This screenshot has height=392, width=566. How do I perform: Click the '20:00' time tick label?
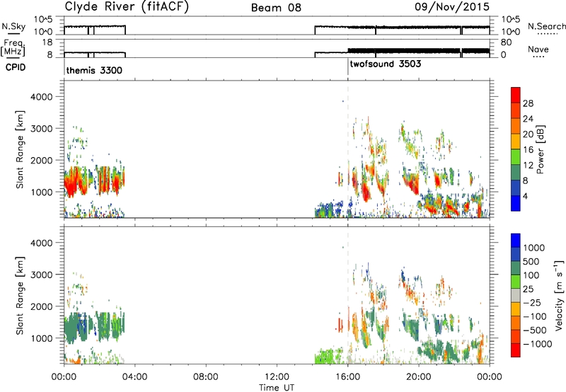(419, 377)
